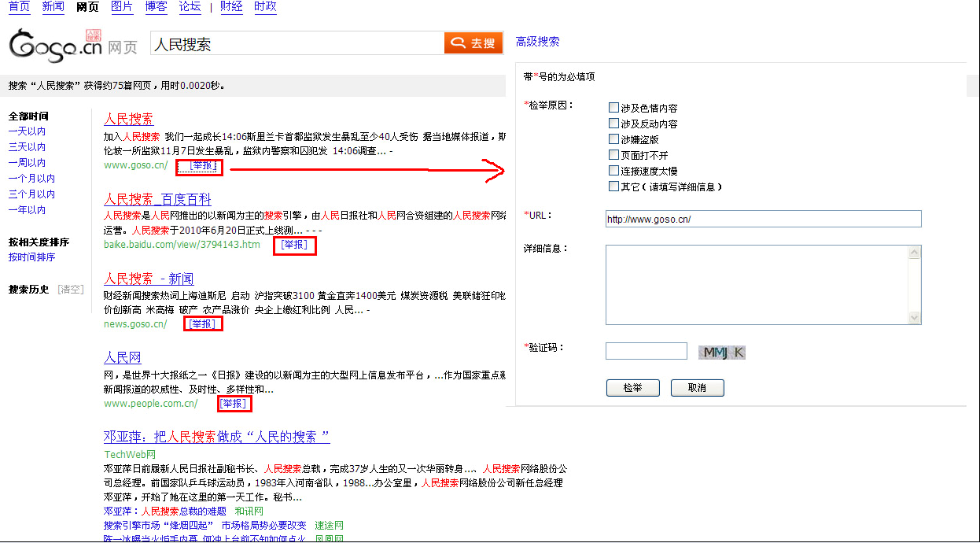Image resolution: width=980 pixels, height=543 pixels.
Task: Go to the 博客 tab
Action: [157, 7]
